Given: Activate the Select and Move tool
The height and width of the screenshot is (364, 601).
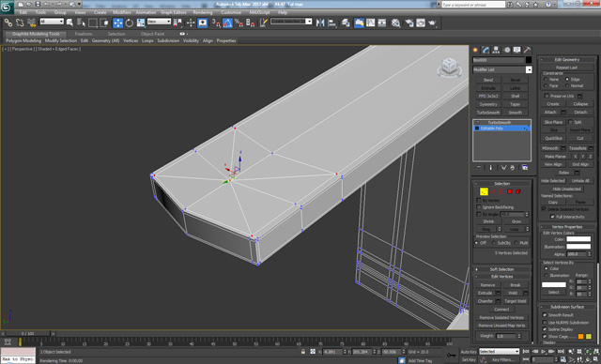Looking at the screenshot, I should 117,23.
